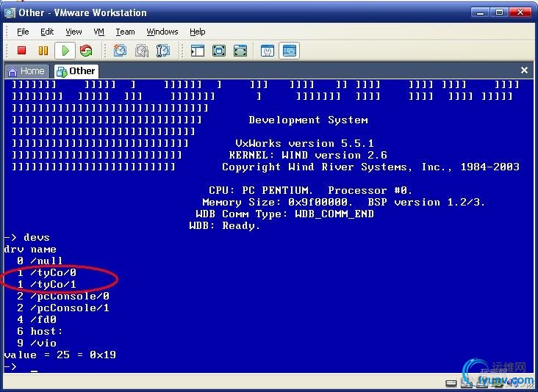The image size is (538, 392).
Task: Open the File menu
Action: (x=23, y=32)
